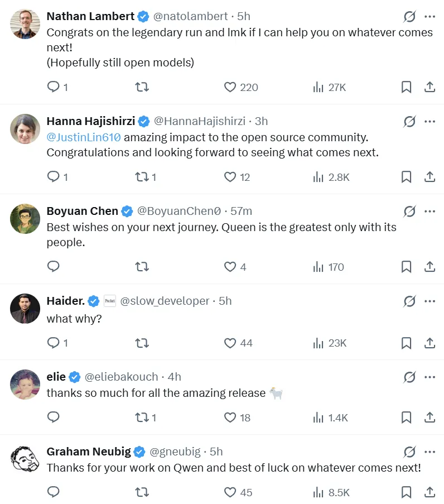Share Graham Neubig's tweet

click(x=429, y=492)
